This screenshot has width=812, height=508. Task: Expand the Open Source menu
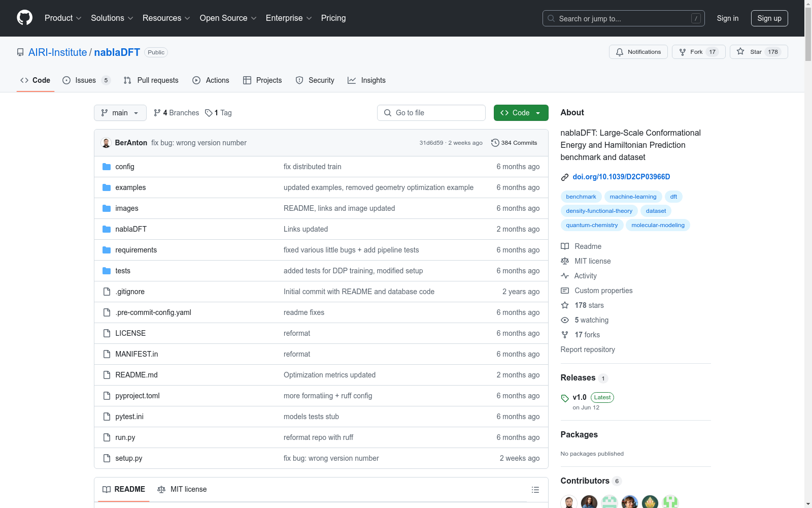point(228,18)
